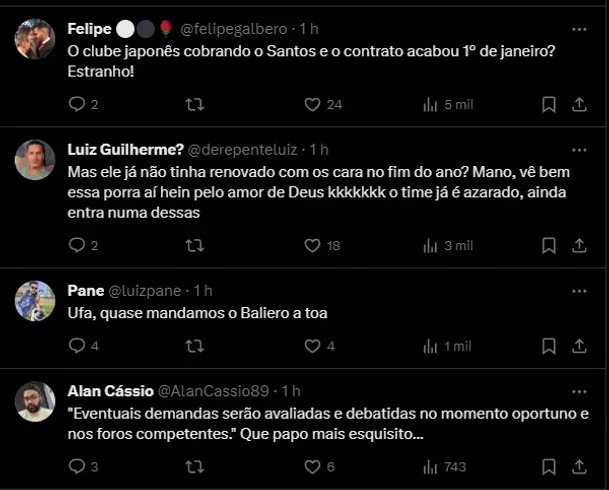Open more options on Felipe's tweet
609x490 pixels.
tap(579, 28)
